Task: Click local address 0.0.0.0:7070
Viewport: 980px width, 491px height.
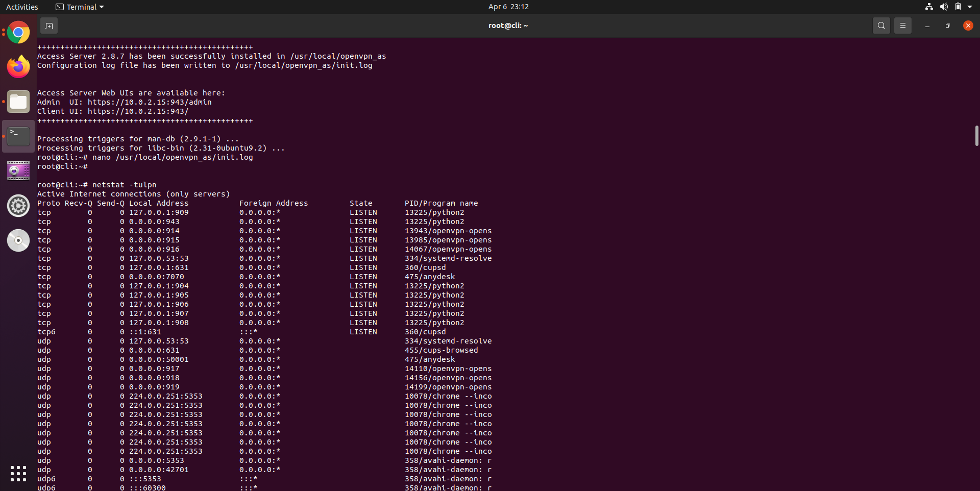Action: click(156, 277)
